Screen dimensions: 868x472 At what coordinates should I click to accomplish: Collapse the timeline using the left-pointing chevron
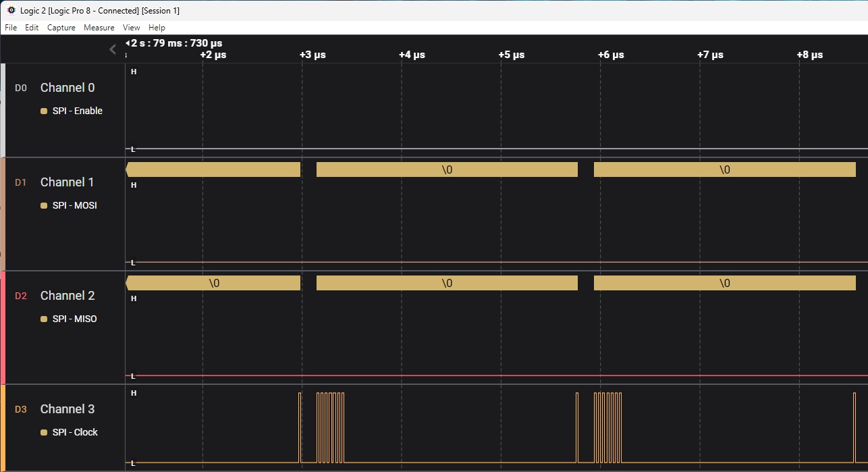[112, 49]
